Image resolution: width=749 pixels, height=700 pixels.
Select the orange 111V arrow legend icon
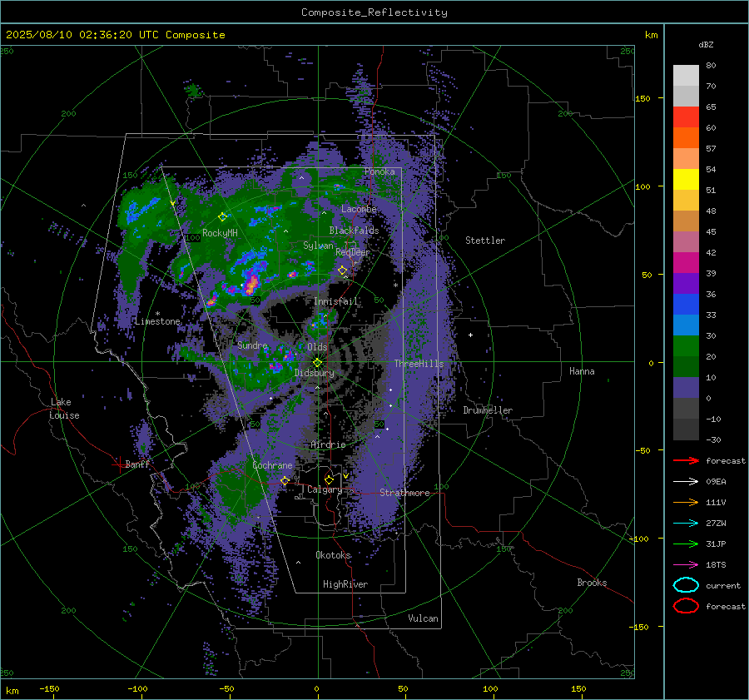(686, 502)
